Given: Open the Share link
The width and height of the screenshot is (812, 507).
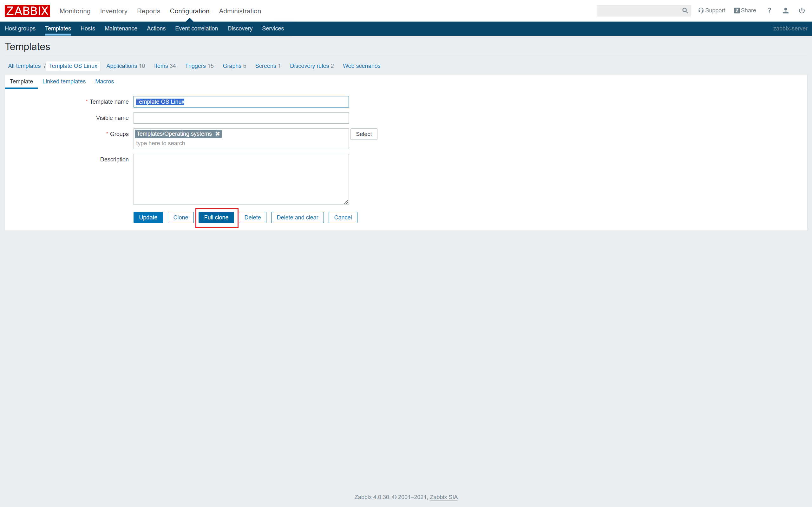Looking at the screenshot, I should click(x=745, y=11).
